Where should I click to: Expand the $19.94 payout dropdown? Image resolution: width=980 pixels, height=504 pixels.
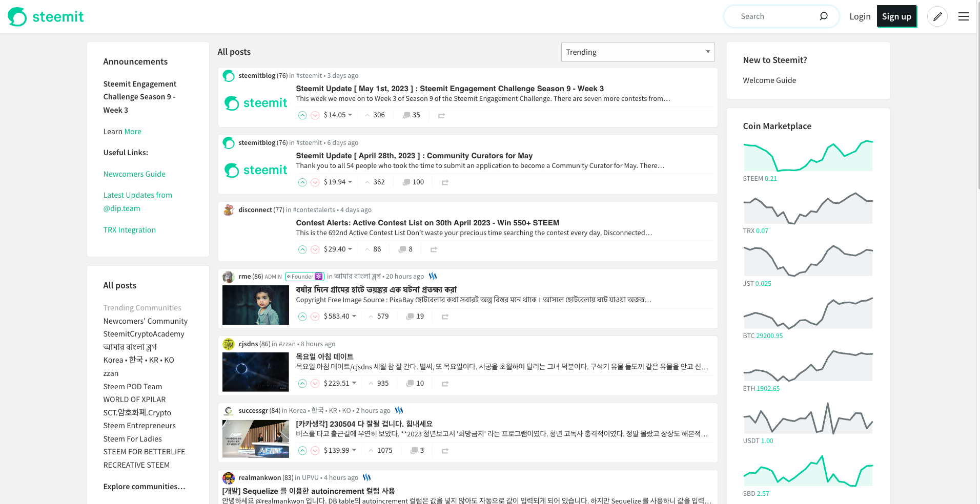pos(338,182)
